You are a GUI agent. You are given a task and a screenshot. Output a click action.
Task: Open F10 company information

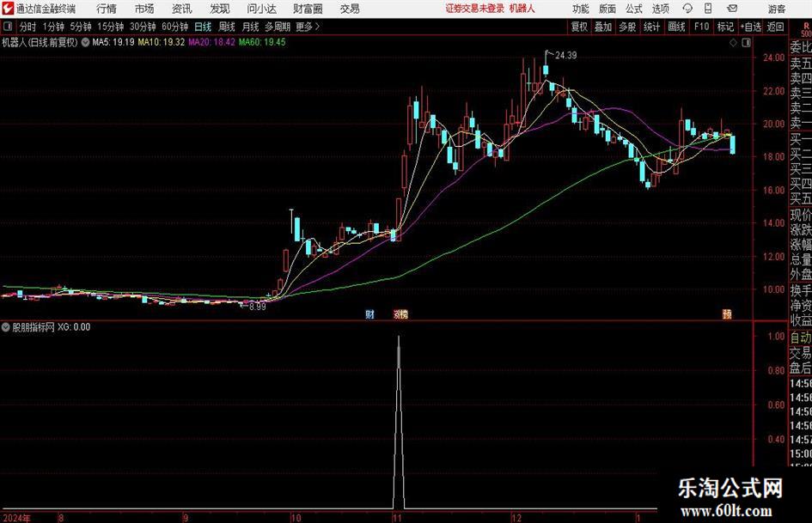pyautogui.click(x=701, y=27)
